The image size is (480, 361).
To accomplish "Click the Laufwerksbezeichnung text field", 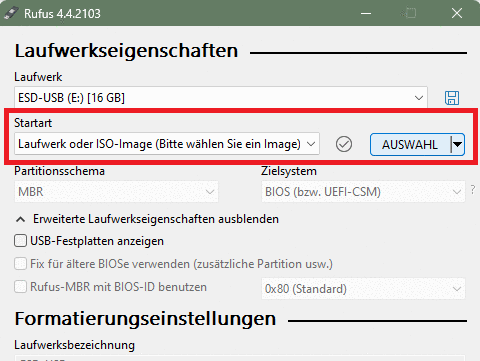I will [x=239, y=358].
